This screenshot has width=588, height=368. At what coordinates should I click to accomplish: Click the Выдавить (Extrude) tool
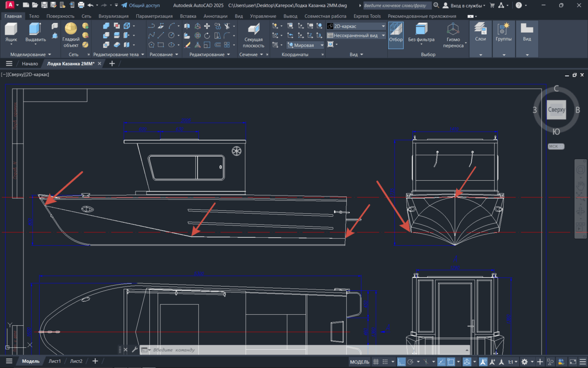(x=35, y=30)
